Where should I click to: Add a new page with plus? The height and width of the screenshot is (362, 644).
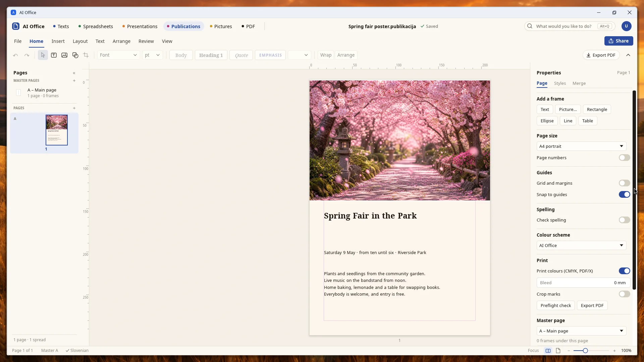click(x=74, y=108)
